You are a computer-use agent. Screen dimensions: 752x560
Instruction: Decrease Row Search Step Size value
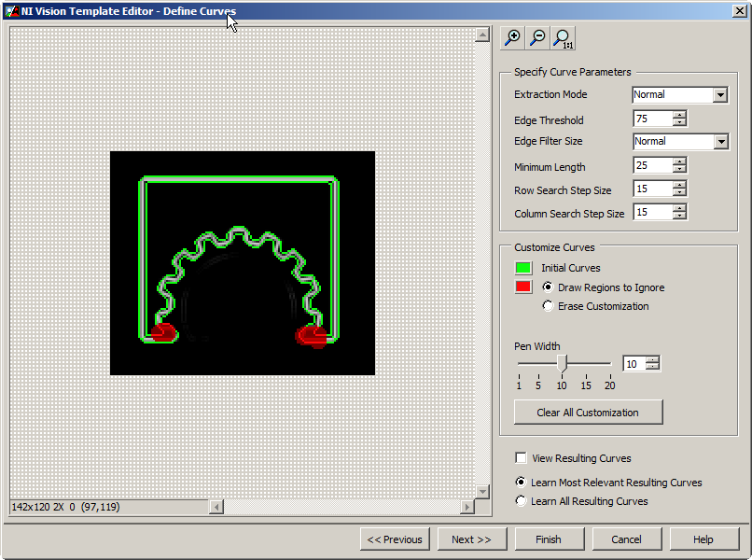(x=679, y=192)
